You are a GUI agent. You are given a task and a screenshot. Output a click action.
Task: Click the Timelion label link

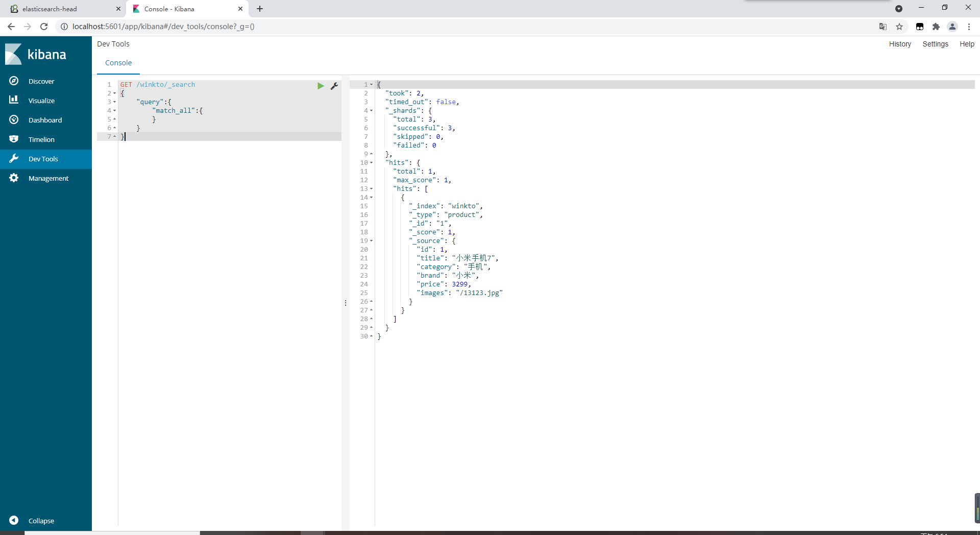[x=41, y=139]
